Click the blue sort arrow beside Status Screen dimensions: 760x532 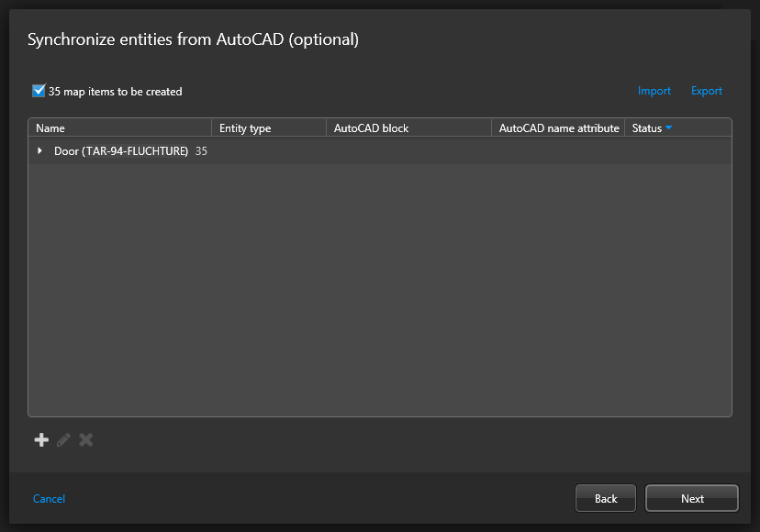tap(668, 128)
